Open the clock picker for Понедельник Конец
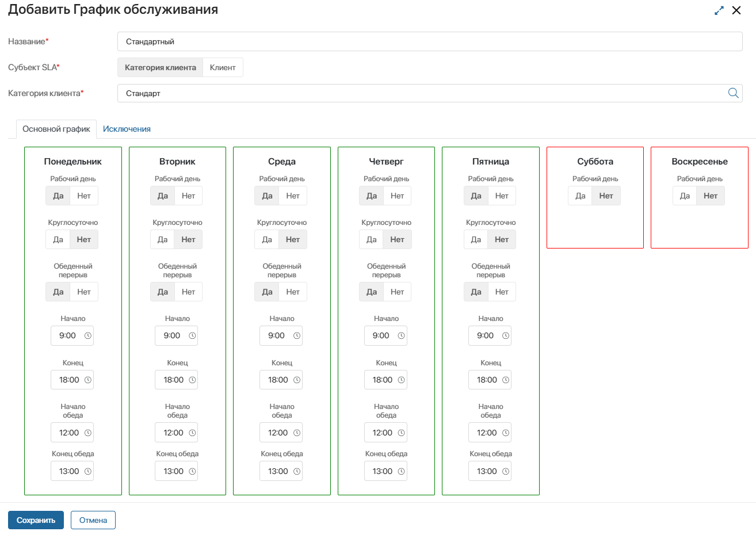This screenshot has height=535, width=756. pyautogui.click(x=88, y=380)
